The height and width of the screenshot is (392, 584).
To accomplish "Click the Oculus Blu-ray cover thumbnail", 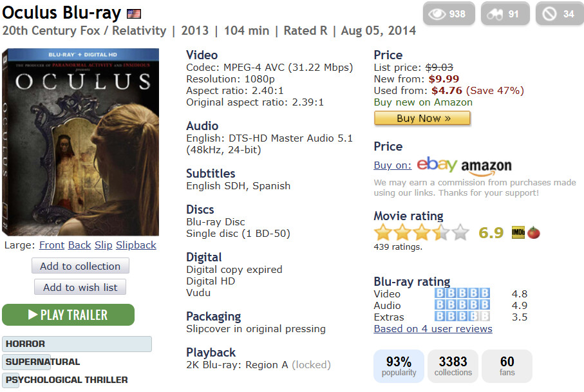I will click(x=80, y=142).
